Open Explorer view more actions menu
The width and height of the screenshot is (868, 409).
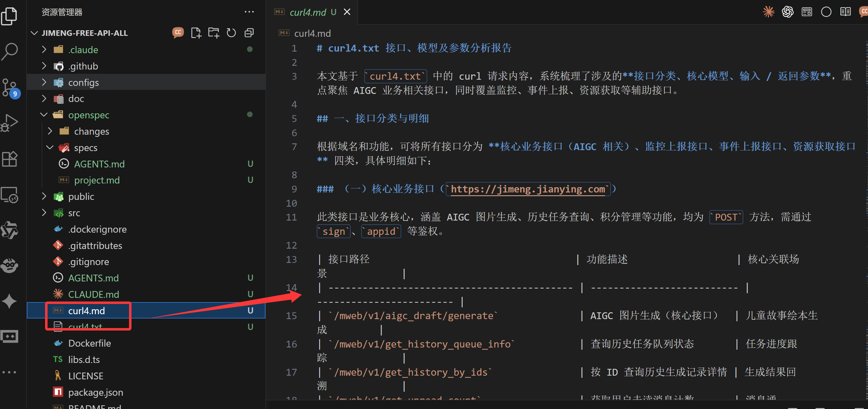click(x=249, y=12)
